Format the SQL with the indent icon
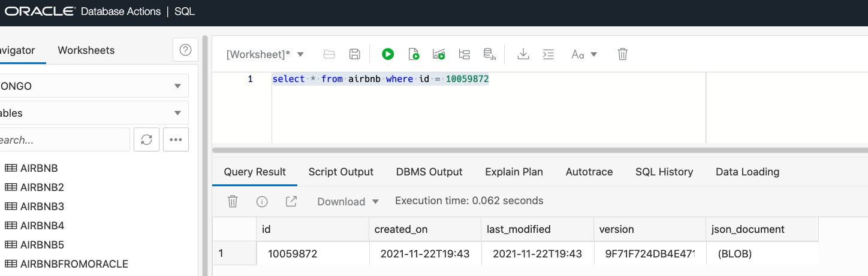The height and width of the screenshot is (276, 868). click(548, 54)
